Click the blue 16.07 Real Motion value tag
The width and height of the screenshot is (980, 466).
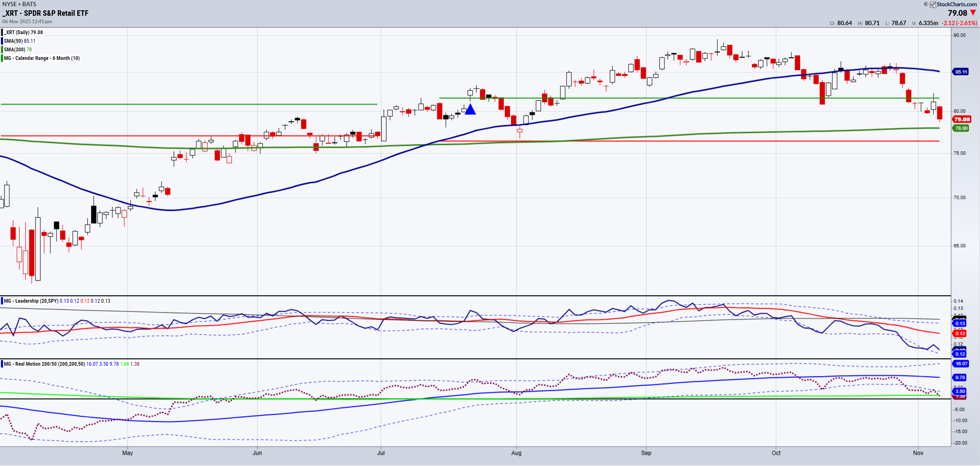pyautogui.click(x=961, y=364)
